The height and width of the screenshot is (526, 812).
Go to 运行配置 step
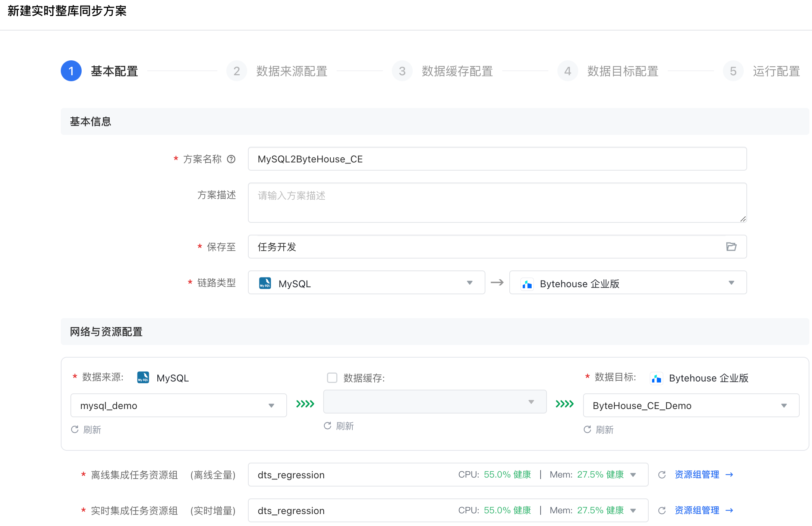[777, 71]
